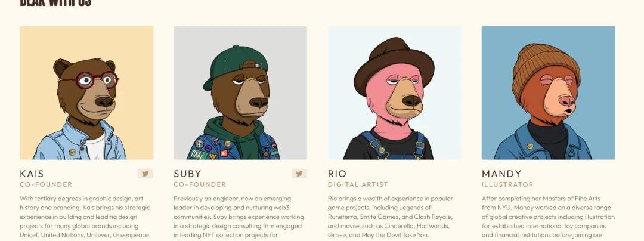This screenshot has height=241, width=644.
Task: Click the DIGITAL ARTIST role label
Action: (358, 185)
